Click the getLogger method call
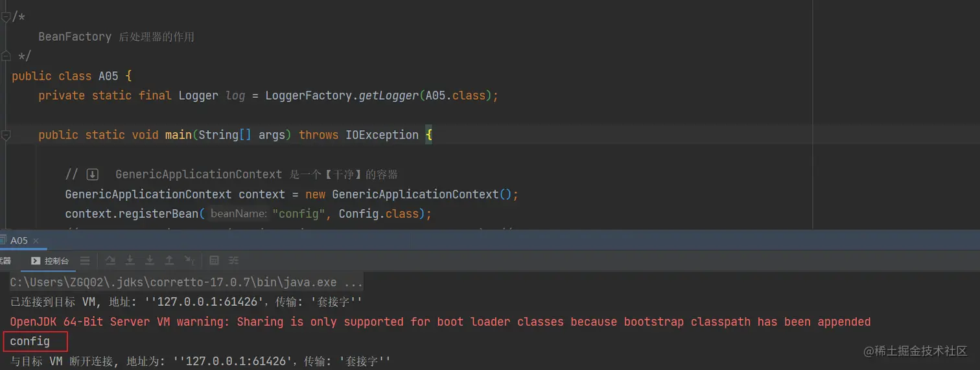 click(x=388, y=95)
